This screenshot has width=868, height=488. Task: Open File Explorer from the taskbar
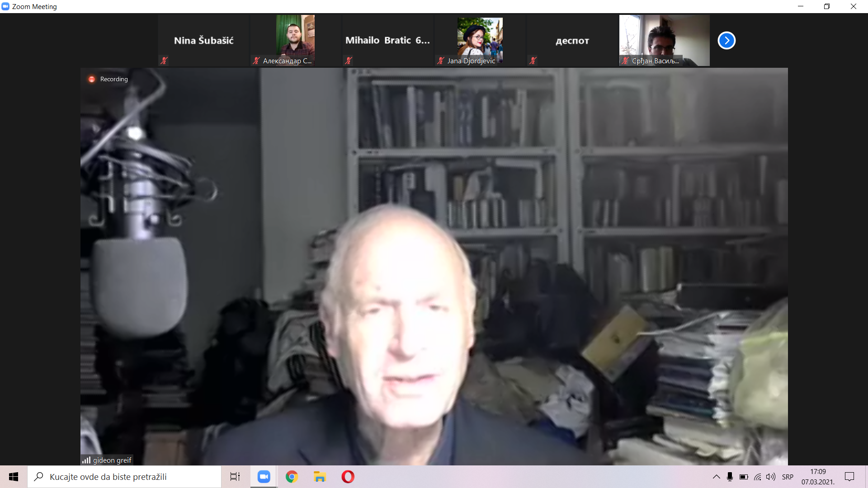320,477
